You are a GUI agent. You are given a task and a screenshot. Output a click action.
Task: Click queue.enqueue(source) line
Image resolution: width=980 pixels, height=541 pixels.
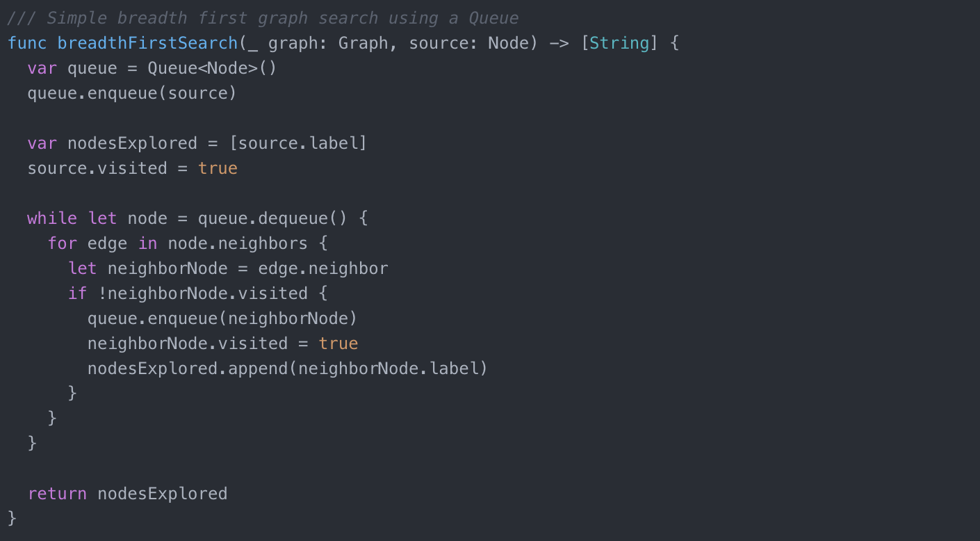132,93
